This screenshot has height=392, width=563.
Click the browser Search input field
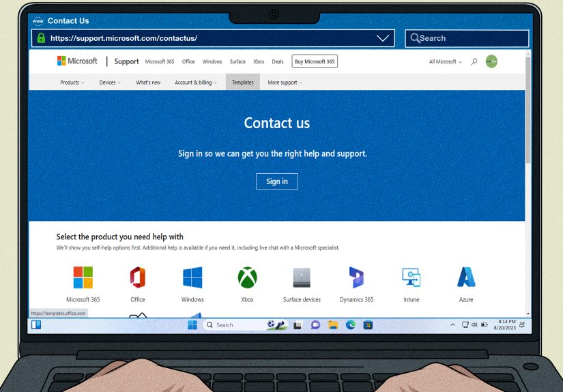[471, 38]
